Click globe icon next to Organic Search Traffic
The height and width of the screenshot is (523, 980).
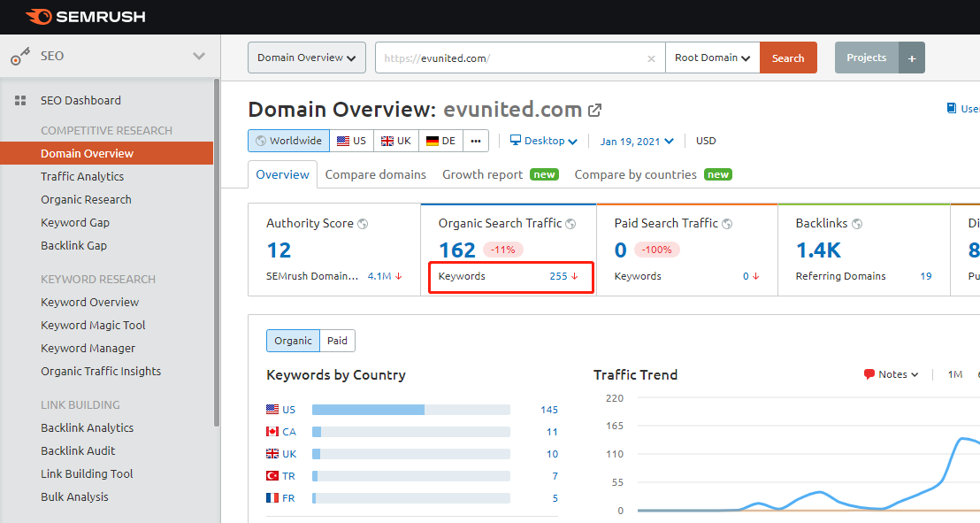click(570, 224)
